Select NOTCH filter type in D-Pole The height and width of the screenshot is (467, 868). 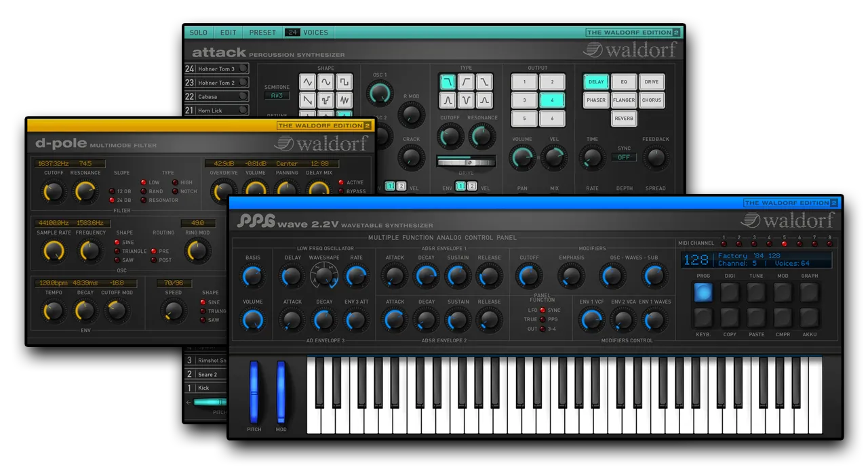[x=175, y=191]
